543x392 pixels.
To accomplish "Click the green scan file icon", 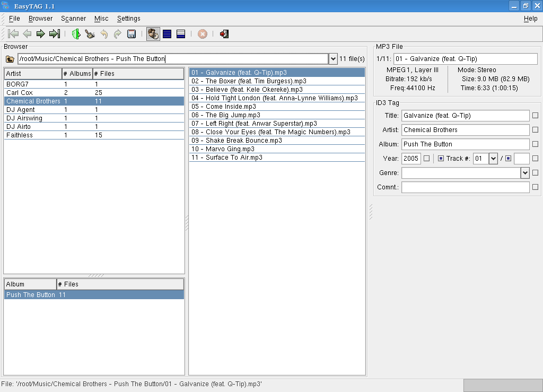I will point(76,34).
